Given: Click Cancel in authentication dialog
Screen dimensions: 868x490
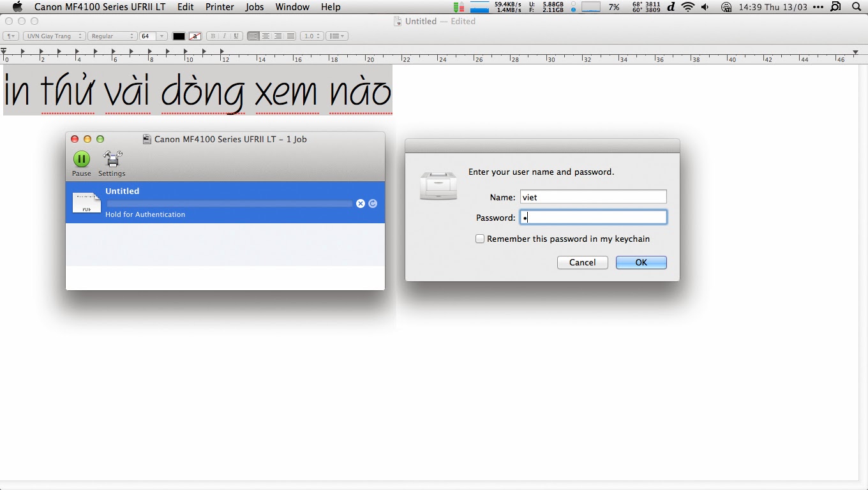Looking at the screenshot, I should tap(582, 262).
